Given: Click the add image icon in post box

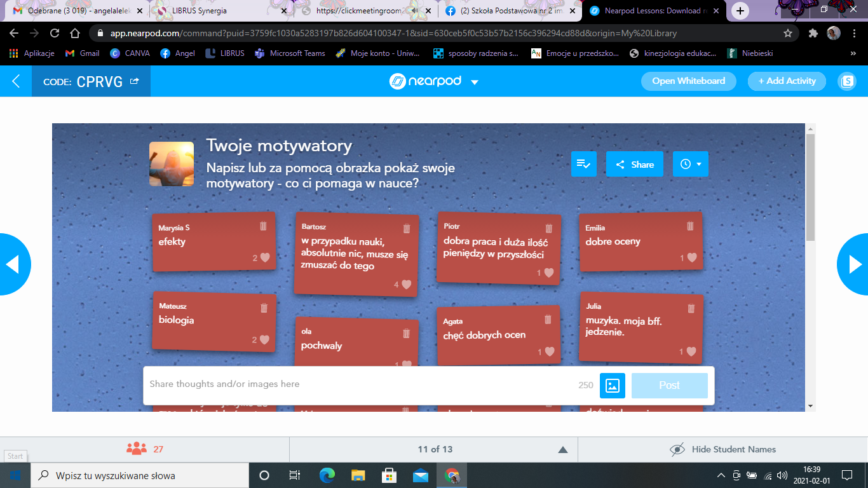Looking at the screenshot, I should tap(612, 385).
